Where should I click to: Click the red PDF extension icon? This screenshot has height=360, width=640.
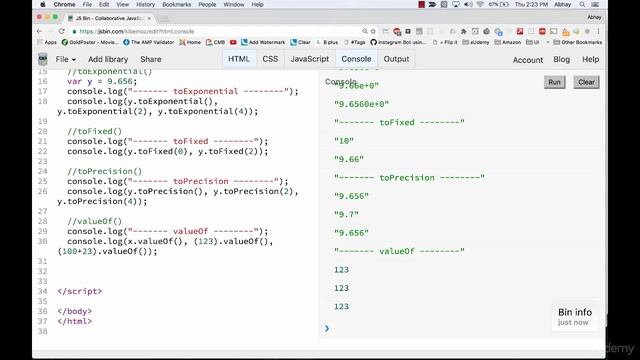tap(520, 31)
